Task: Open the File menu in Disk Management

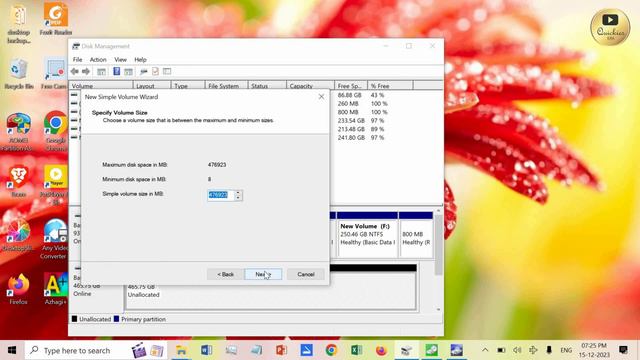Action: 77,60
